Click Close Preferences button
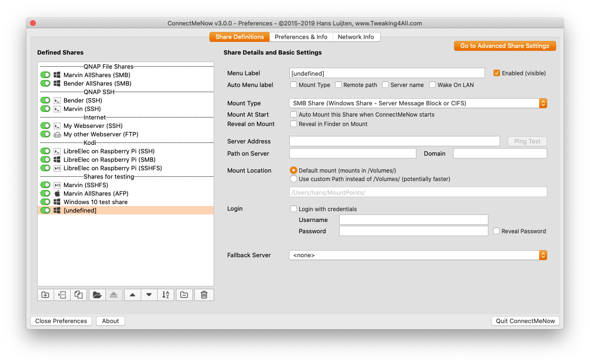Screen dimensions: 590x364 pyautogui.click(x=61, y=321)
